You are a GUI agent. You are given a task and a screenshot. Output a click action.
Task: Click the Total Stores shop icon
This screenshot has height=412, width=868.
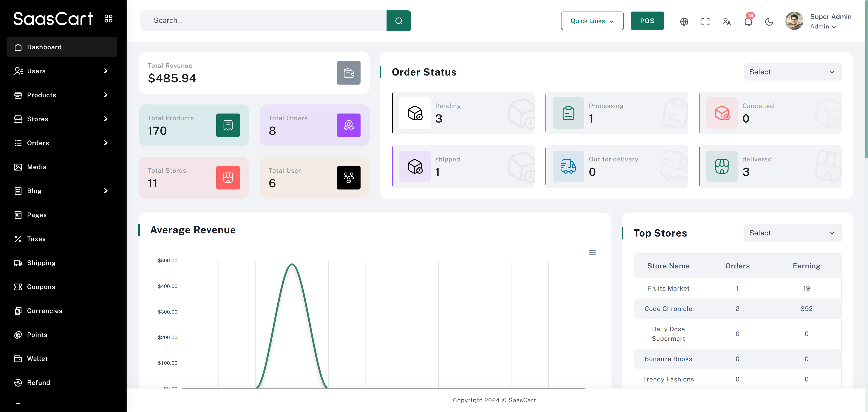coord(228,178)
